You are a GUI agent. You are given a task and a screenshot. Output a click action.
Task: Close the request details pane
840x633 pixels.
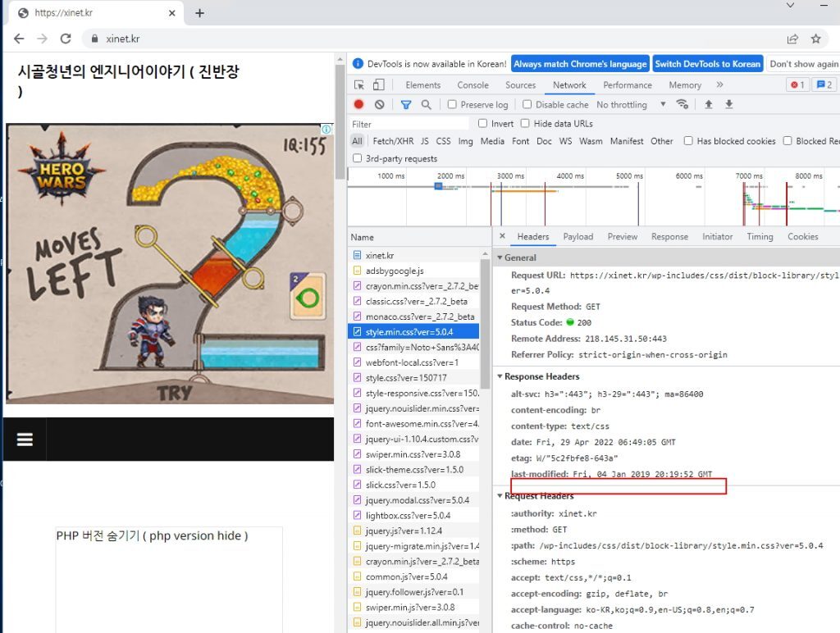point(502,235)
